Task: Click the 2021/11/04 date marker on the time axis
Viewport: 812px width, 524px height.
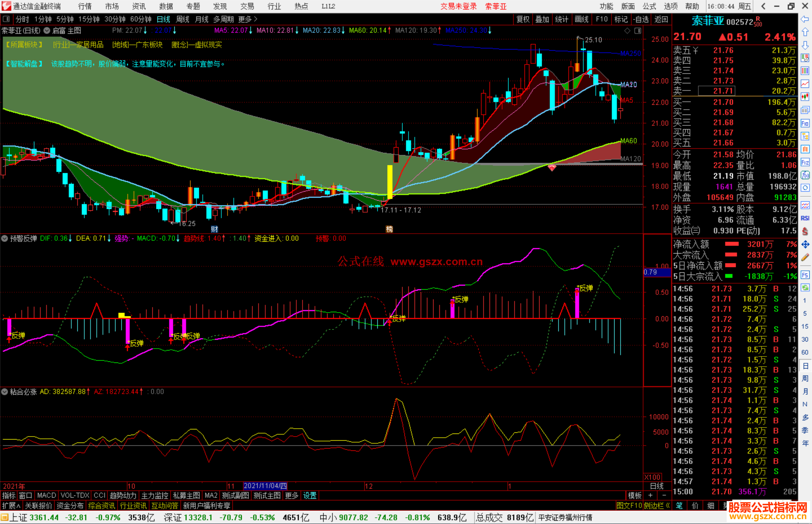Action: tap(265, 486)
